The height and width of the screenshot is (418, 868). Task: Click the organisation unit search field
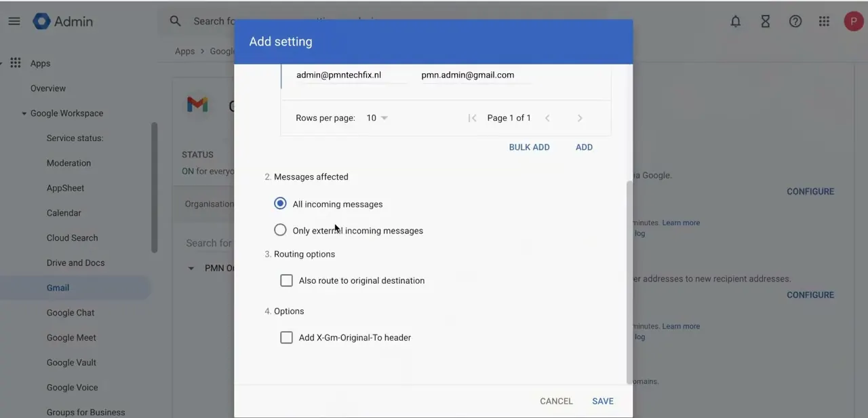pyautogui.click(x=209, y=243)
